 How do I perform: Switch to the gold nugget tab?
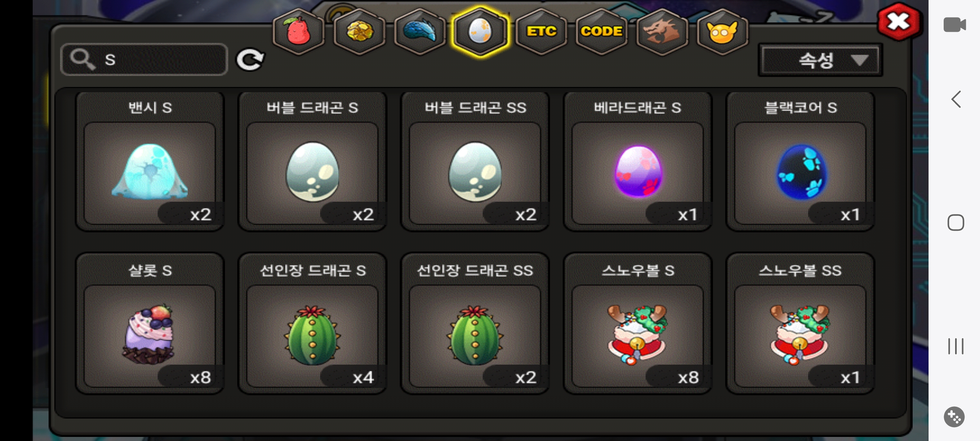(359, 32)
